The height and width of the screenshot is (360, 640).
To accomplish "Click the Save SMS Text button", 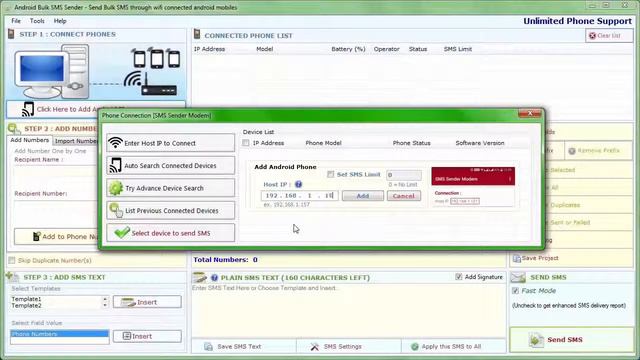I will 244,346.
